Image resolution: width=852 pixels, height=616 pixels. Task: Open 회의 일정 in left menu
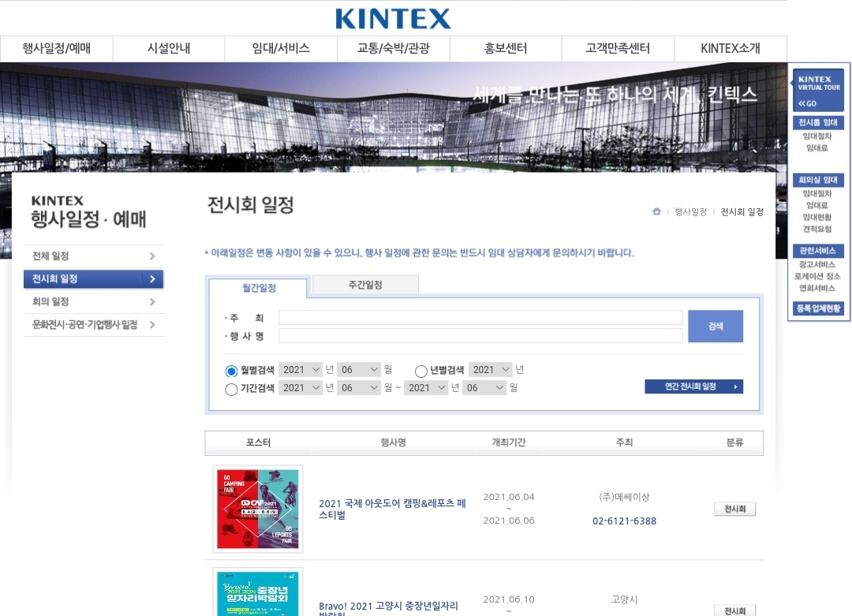(94, 301)
